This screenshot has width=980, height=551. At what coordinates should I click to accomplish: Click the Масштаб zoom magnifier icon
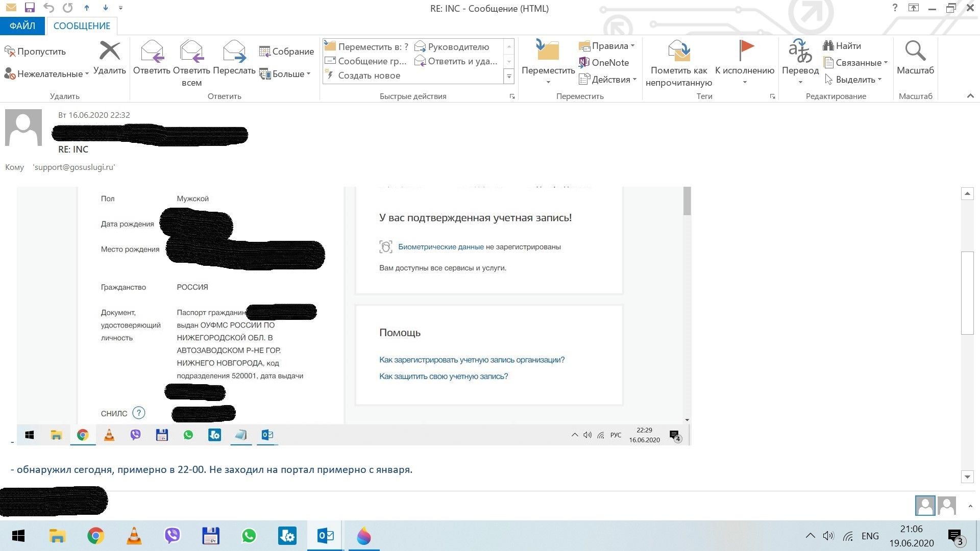pos(915,51)
